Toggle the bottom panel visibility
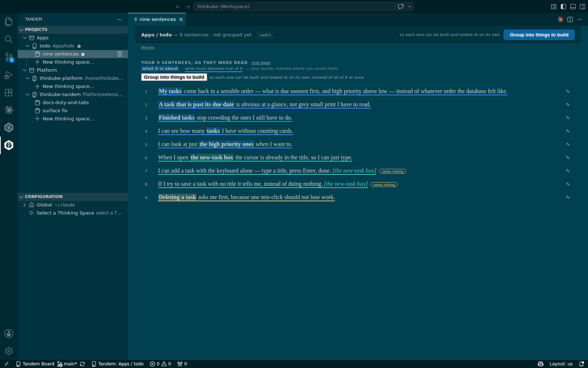This screenshot has height=368, width=588. click(573, 7)
